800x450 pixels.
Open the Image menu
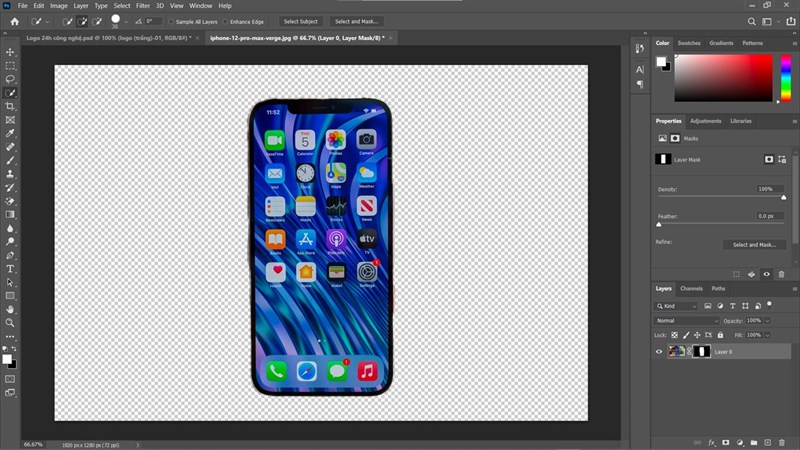point(59,6)
